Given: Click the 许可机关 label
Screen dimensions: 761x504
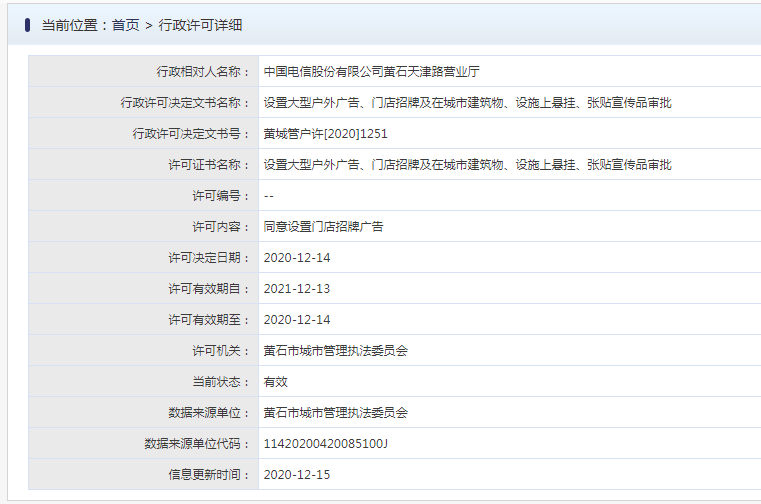Looking at the screenshot, I should pyautogui.click(x=221, y=351).
